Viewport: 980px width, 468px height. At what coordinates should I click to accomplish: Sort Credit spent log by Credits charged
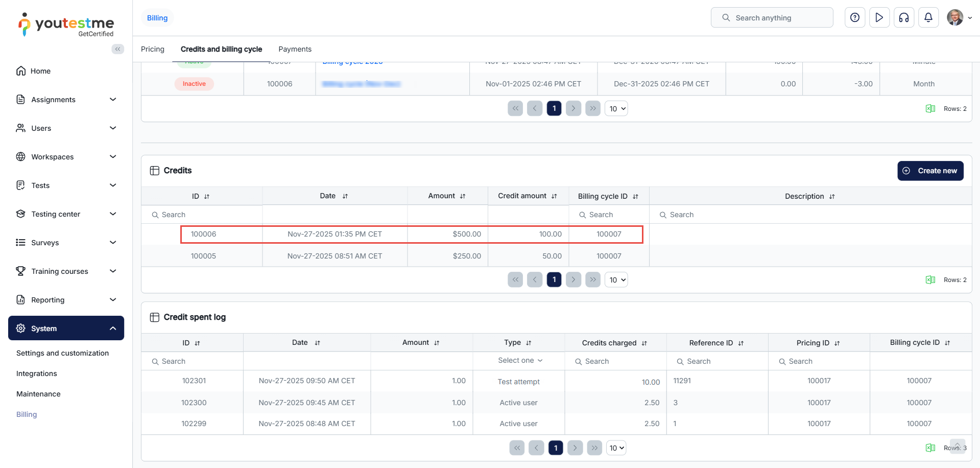(644, 343)
